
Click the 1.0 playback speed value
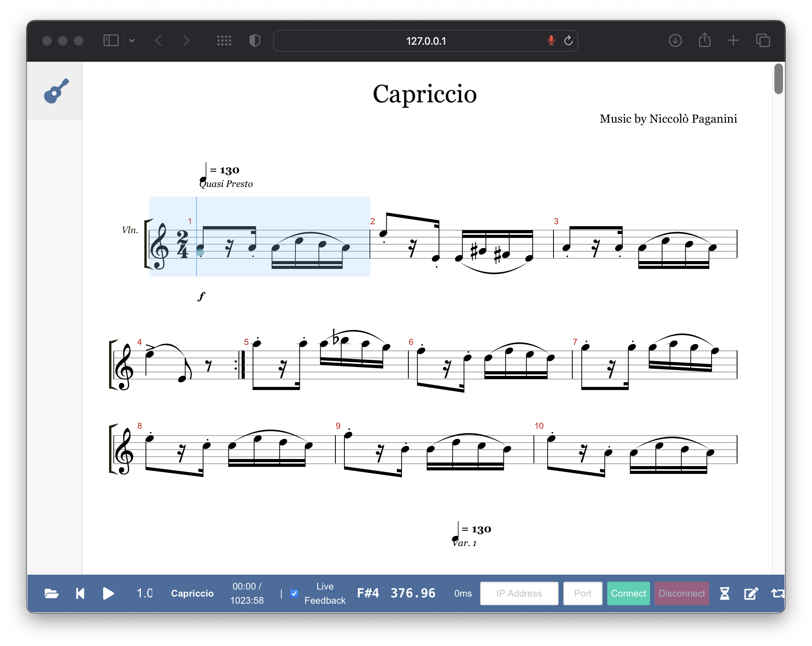[145, 593]
